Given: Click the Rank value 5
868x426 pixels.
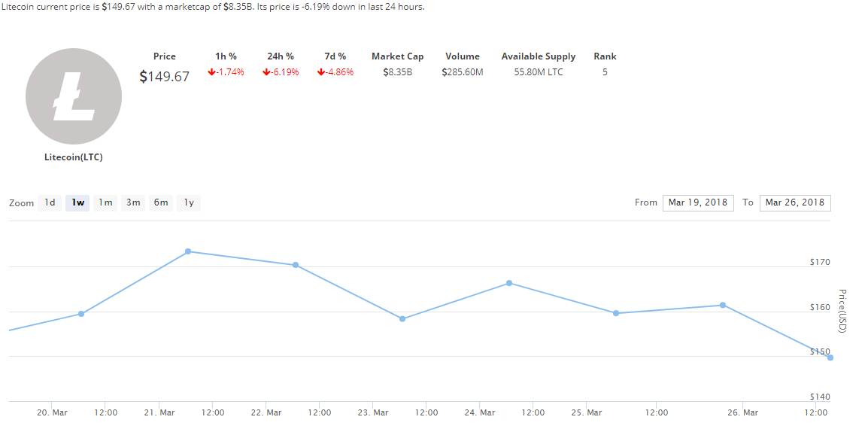Looking at the screenshot, I should 605,72.
